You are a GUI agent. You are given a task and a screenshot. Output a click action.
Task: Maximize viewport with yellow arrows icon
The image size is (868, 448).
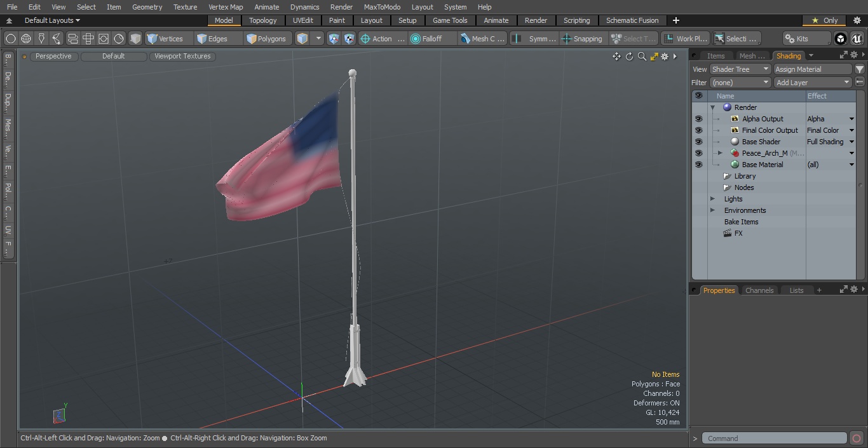tap(654, 57)
